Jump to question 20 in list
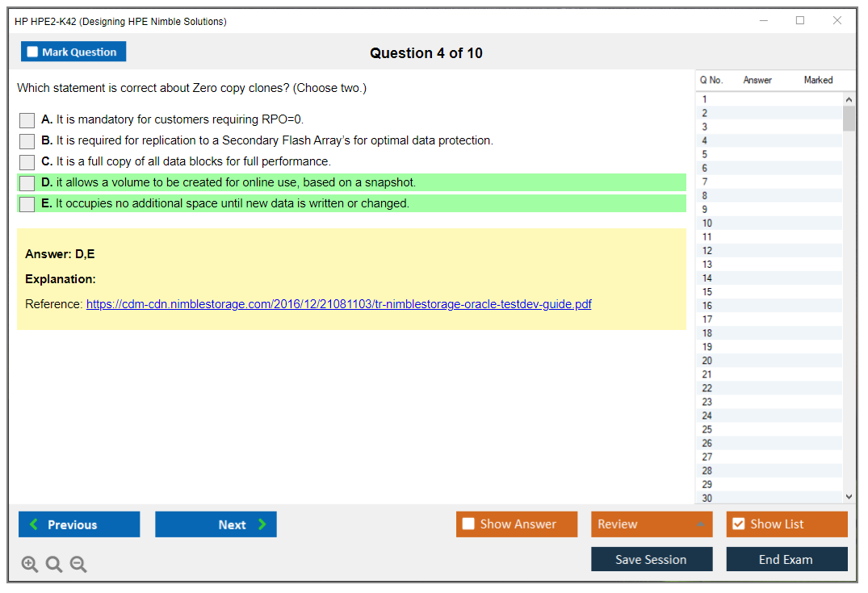The height and width of the screenshot is (593, 868). [x=707, y=361]
